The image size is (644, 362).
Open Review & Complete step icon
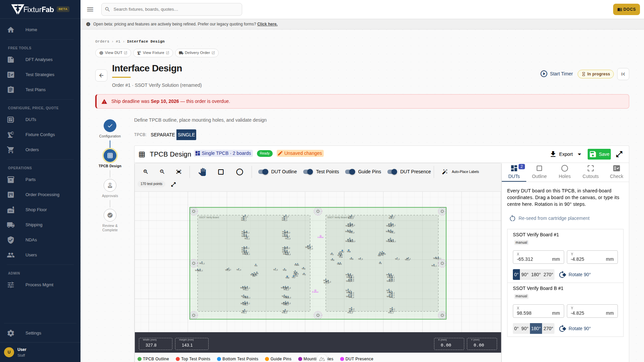(110, 215)
